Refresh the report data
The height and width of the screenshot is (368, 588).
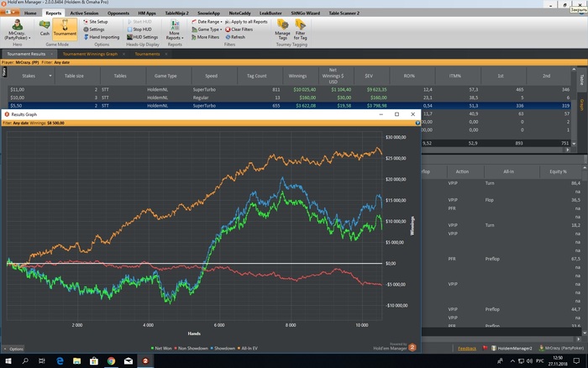(235, 37)
